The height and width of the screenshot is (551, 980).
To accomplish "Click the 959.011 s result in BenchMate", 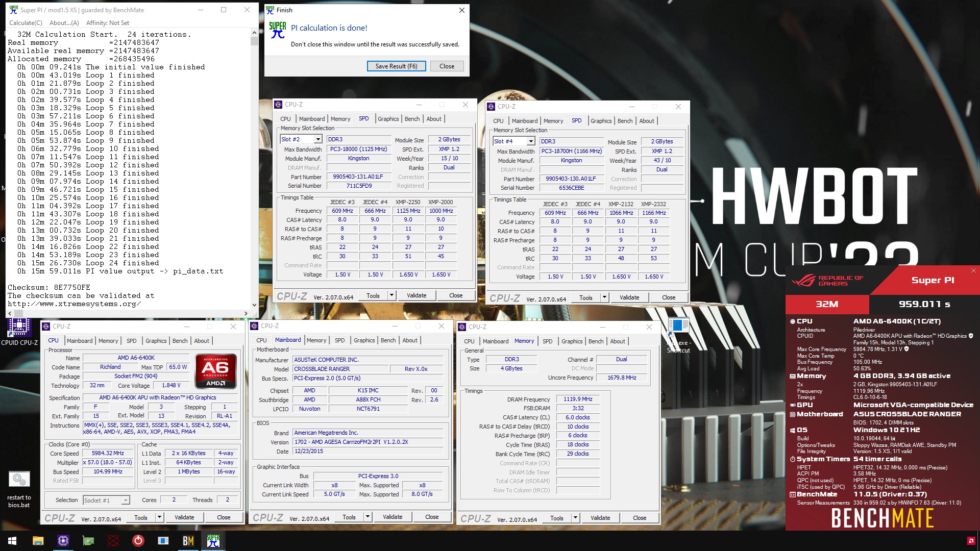I will tap(924, 304).
